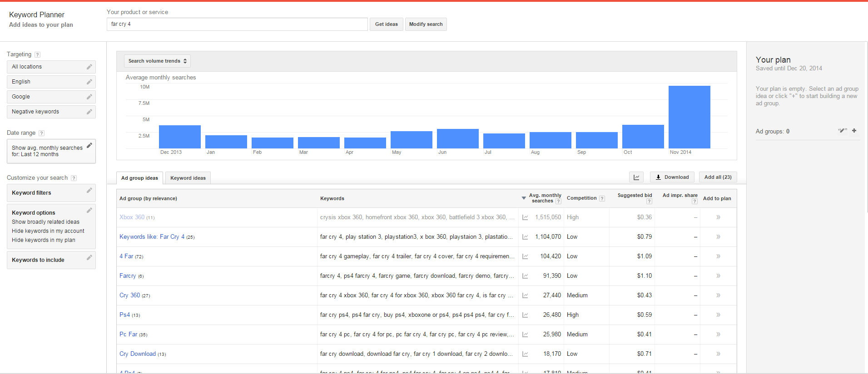Edit Negative keywords pencil icon
Screen dimensions: 868x374
[89, 112]
